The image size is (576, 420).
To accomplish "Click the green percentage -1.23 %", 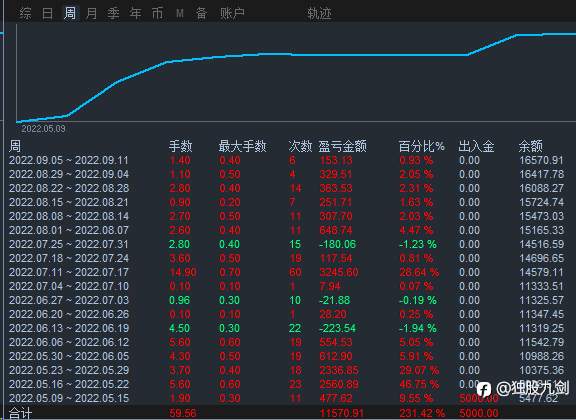I will (418, 244).
